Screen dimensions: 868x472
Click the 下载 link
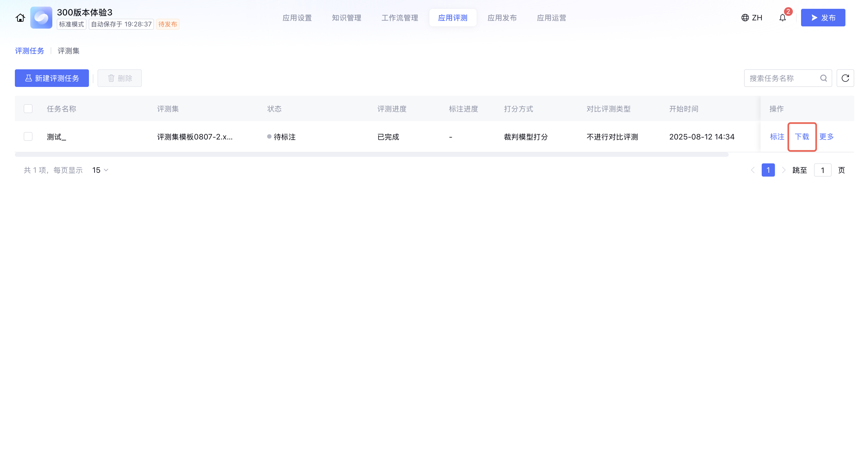(802, 137)
